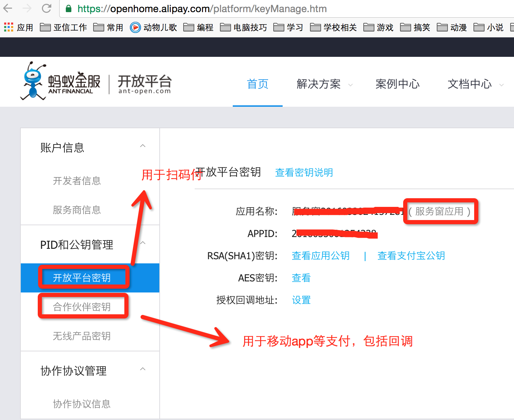Collapse the 协作协议管理 section chevron

click(x=143, y=369)
